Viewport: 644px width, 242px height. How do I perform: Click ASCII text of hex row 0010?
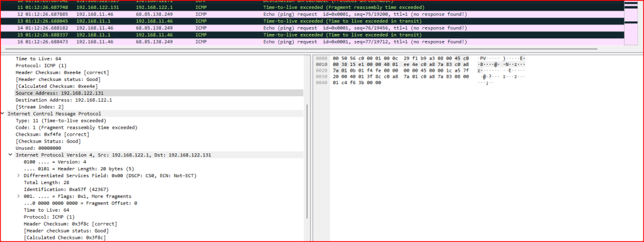[x=501, y=65]
